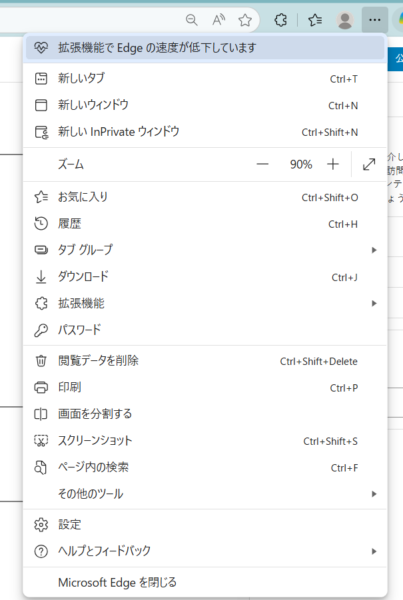
Task: Open 新しい InPrivate ウィンドウ
Action: point(205,132)
